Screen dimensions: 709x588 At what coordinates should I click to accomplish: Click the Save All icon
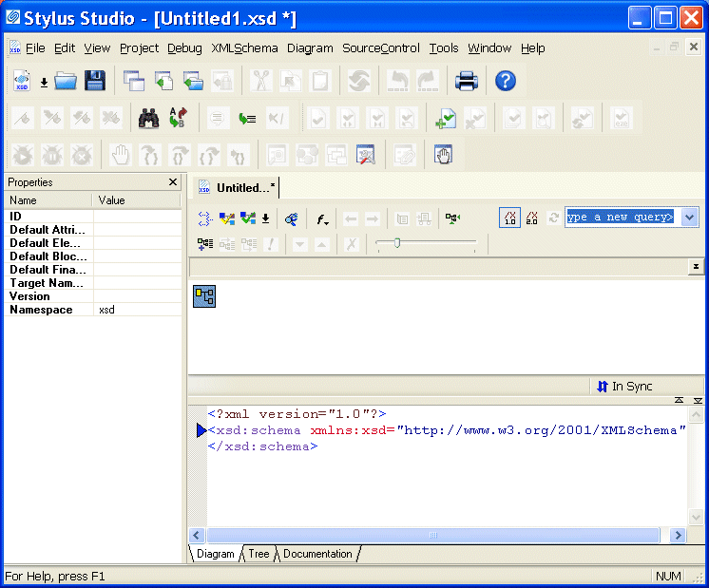134,82
